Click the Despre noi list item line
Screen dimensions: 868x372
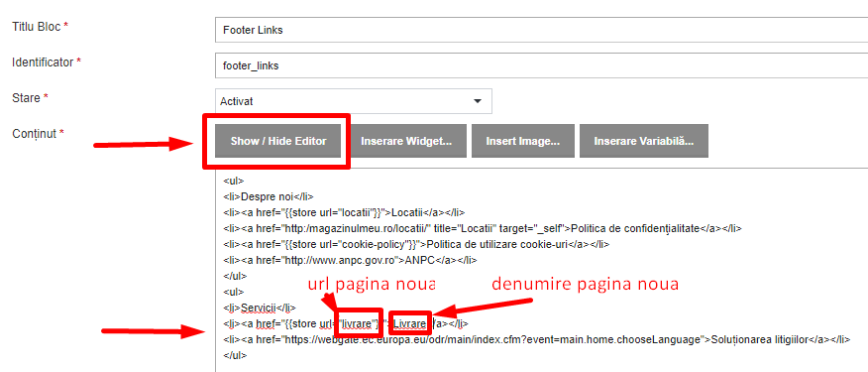click(x=270, y=196)
